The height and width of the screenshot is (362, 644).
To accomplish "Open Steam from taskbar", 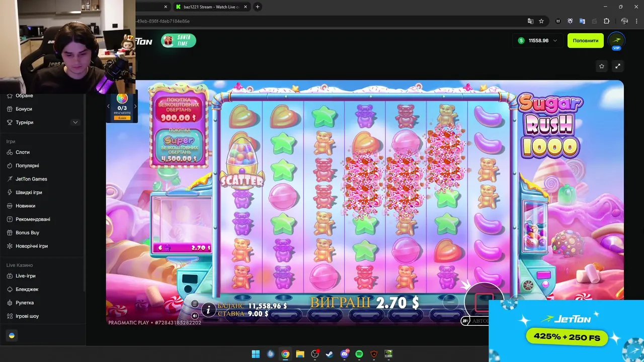I will [330, 354].
